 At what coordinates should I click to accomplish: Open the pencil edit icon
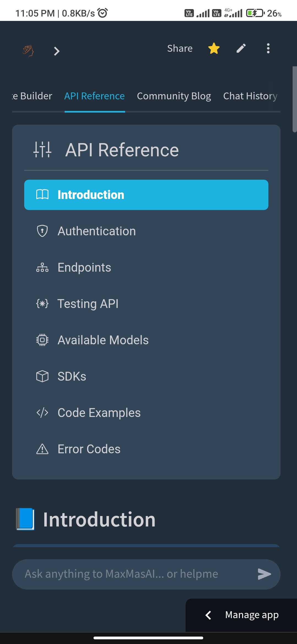241,48
